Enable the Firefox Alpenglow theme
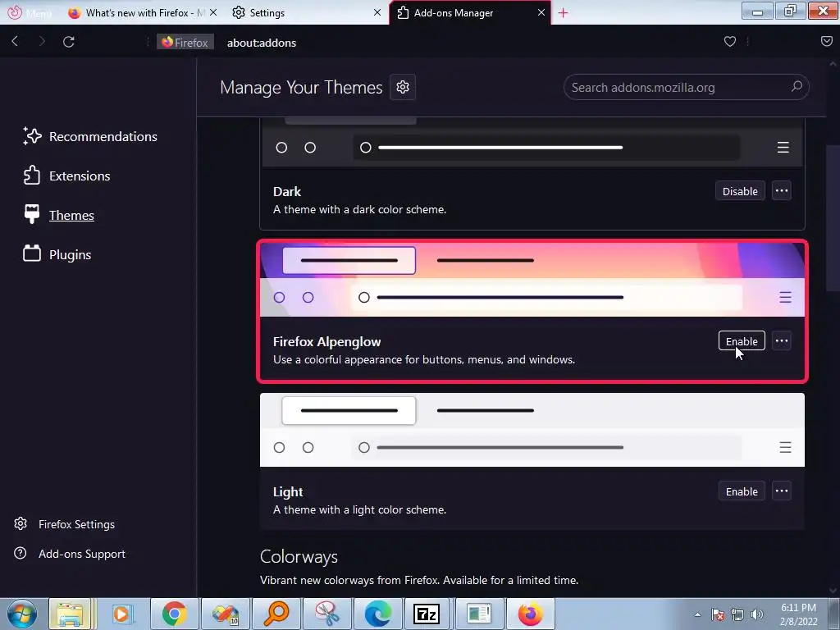This screenshot has width=840, height=630. (x=742, y=341)
